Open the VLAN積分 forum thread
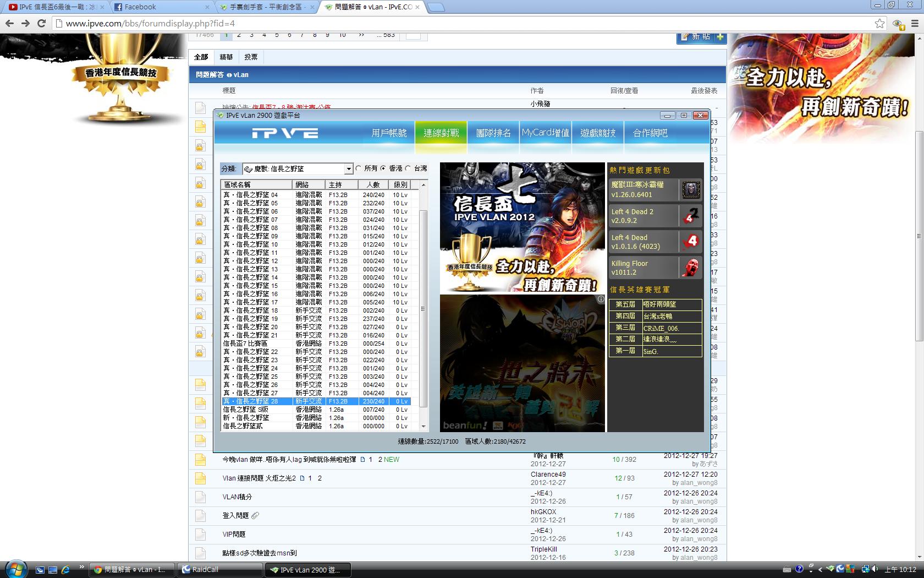Screen dimensions: 924x578 [x=237, y=497]
